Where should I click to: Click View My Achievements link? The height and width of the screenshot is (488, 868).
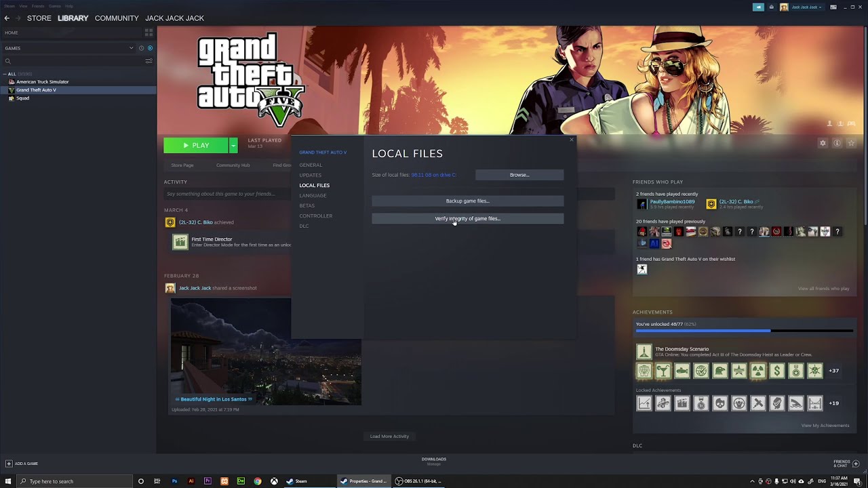pyautogui.click(x=825, y=426)
